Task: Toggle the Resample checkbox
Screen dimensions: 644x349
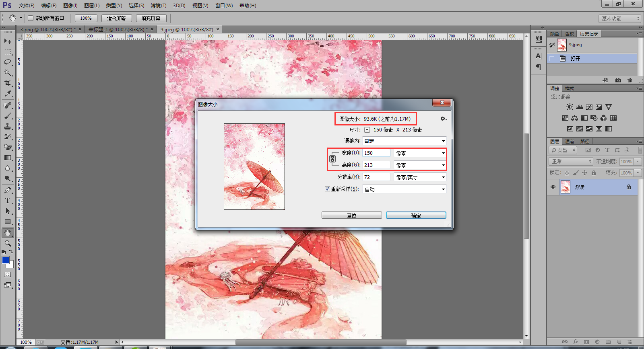Action: coord(327,189)
